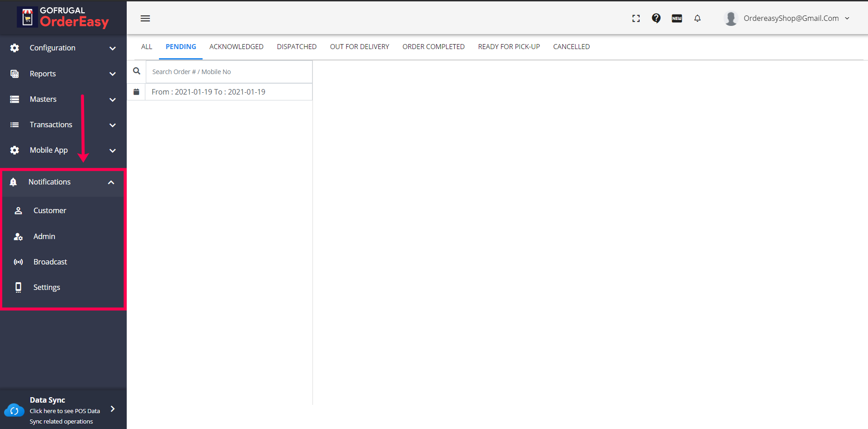The width and height of the screenshot is (868, 429).
Task: Expand the Masters menu chevron
Action: click(x=113, y=100)
